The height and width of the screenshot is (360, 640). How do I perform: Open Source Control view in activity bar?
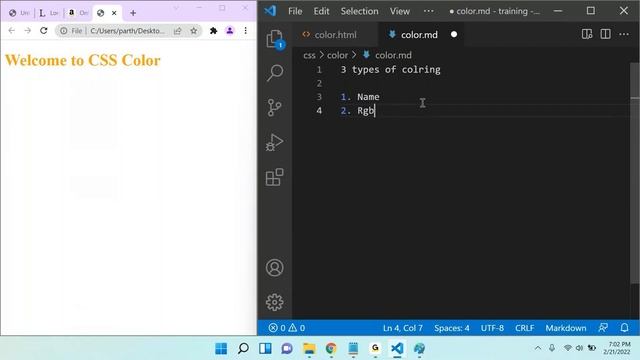(274, 108)
